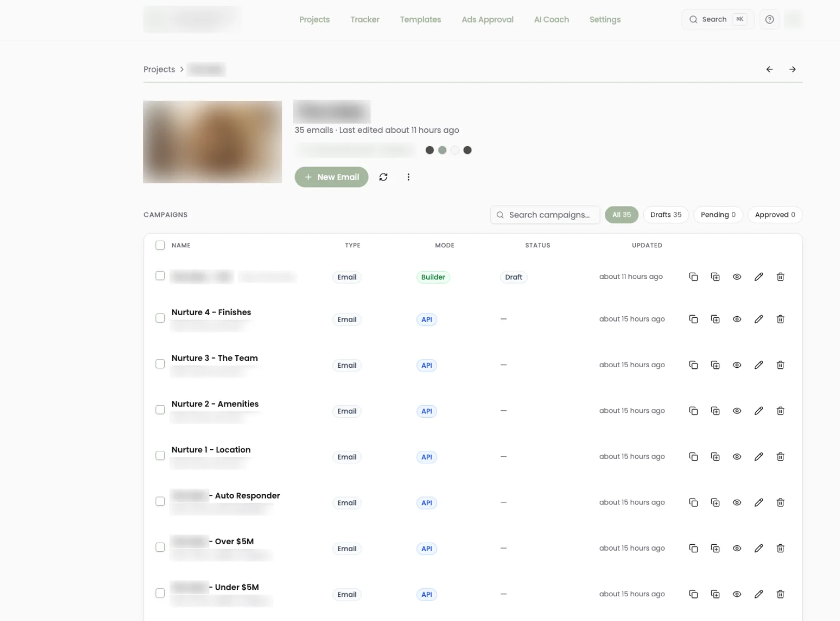Show Pending 0 campaigns
Screen dimensions: 840x621
(x=718, y=215)
